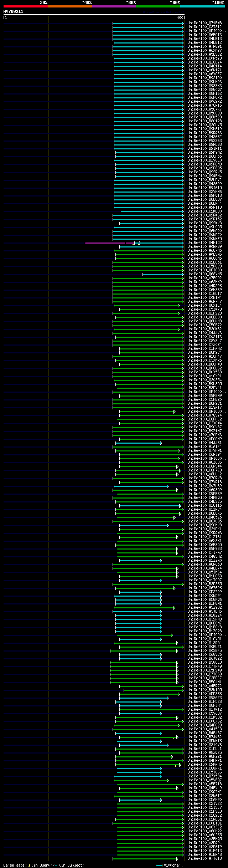Select hit label UniRef100_Q94BN4
The width and height of the screenshot is (228, 868).
point(204,176)
